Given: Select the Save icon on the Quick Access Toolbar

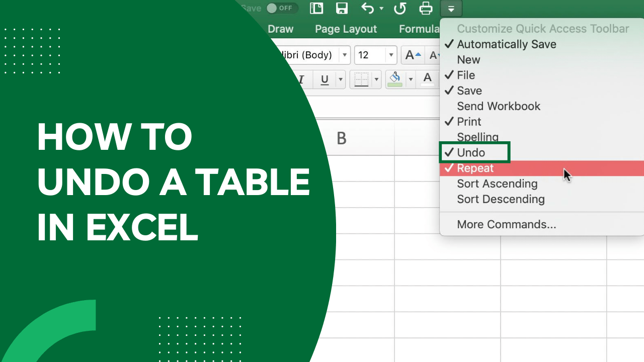Looking at the screenshot, I should pos(342,8).
